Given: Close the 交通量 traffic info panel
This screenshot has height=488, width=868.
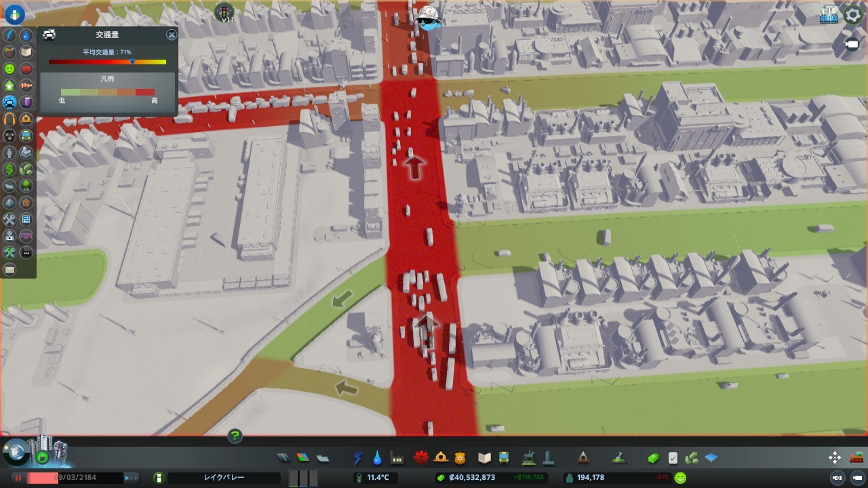Looking at the screenshot, I should tap(172, 35).
